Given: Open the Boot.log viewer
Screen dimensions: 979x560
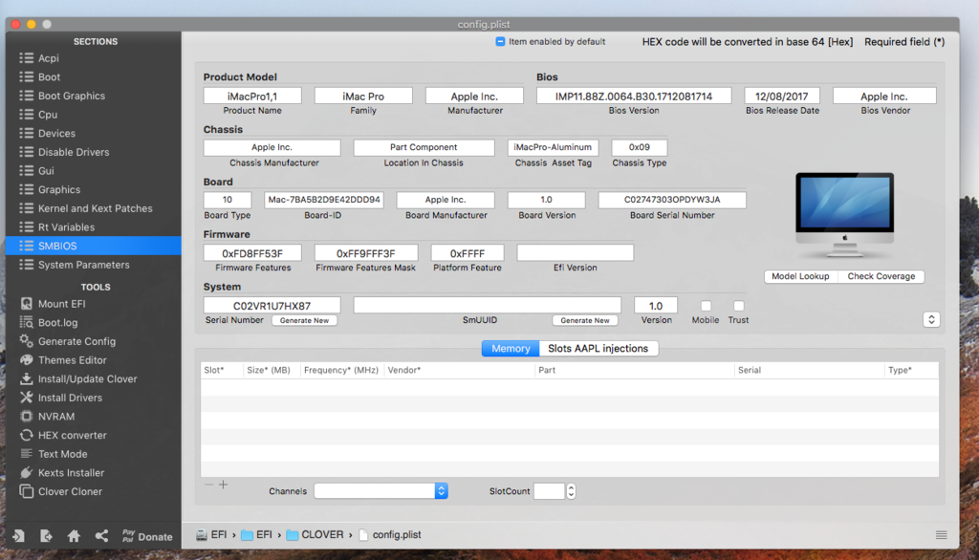Looking at the screenshot, I should [57, 323].
